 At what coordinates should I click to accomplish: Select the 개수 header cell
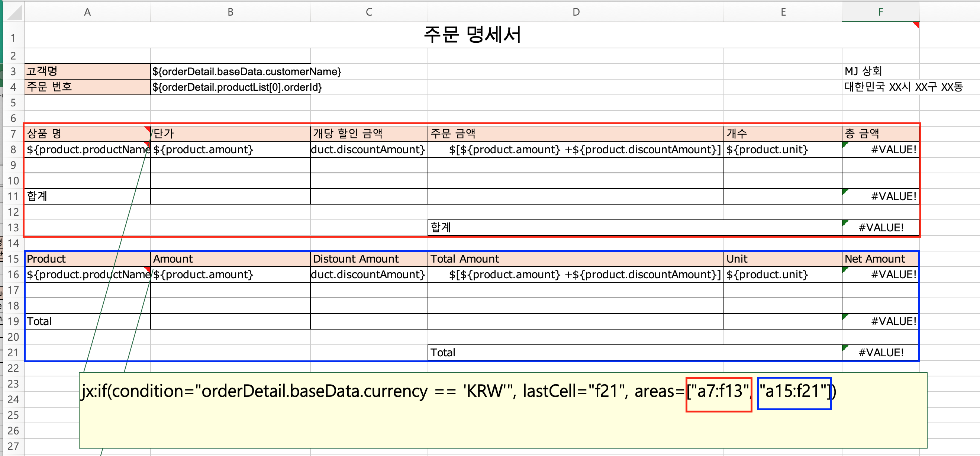point(783,134)
